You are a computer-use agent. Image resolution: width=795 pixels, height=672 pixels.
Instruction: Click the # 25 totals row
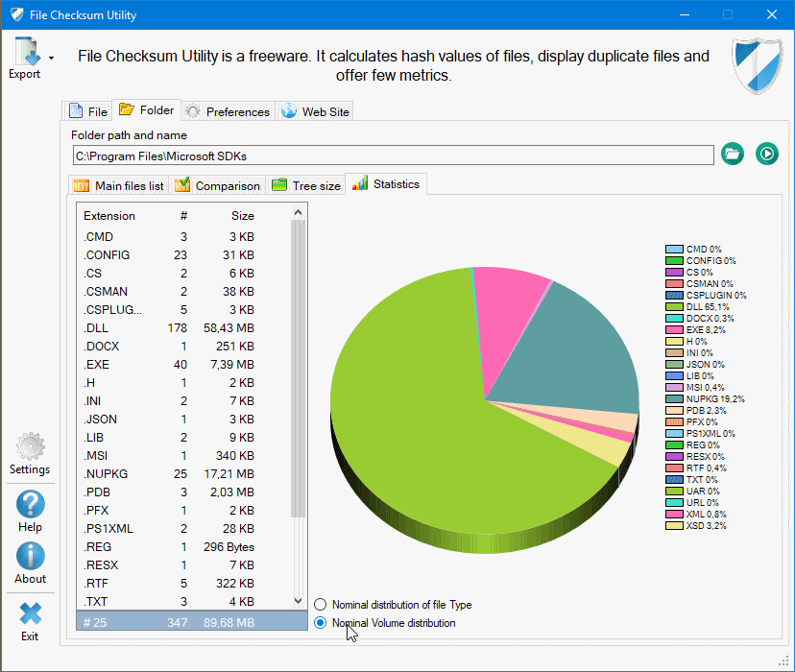[192, 622]
